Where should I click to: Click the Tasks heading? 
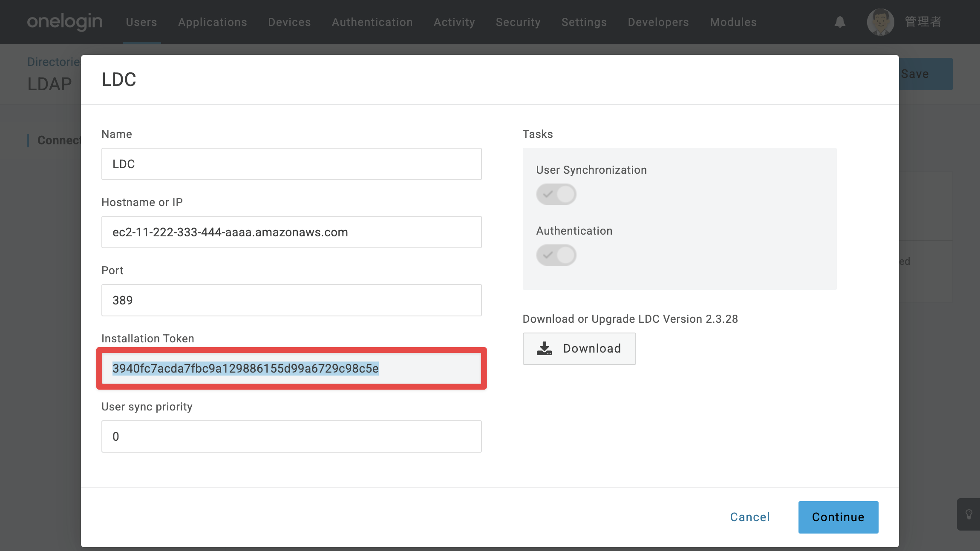pyautogui.click(x=538, y=134)
